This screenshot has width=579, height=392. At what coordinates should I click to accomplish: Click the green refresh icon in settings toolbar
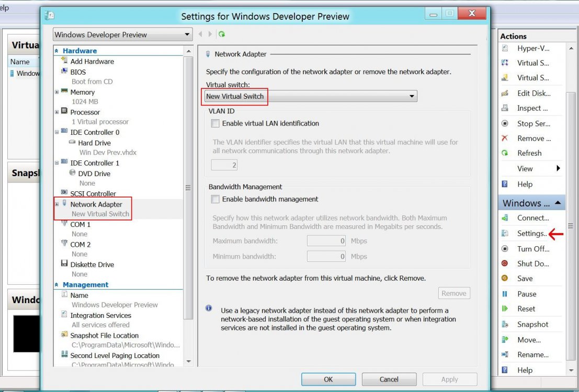222,34
